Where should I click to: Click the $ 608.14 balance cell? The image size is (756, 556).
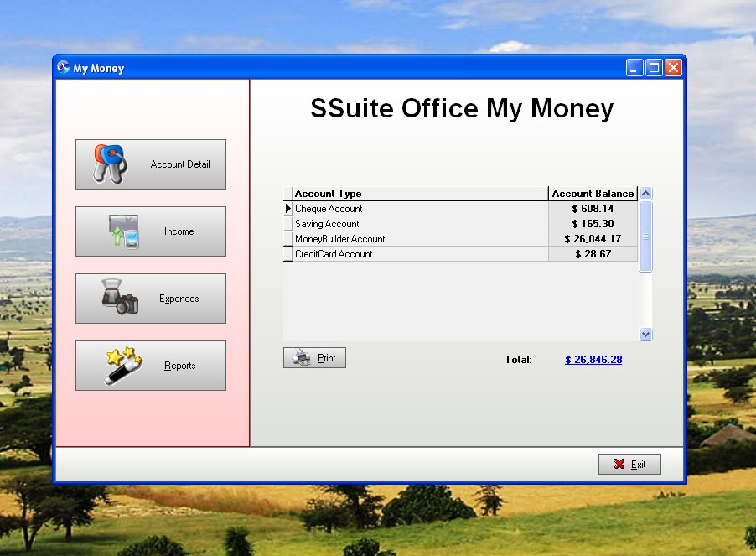point(593,209)
